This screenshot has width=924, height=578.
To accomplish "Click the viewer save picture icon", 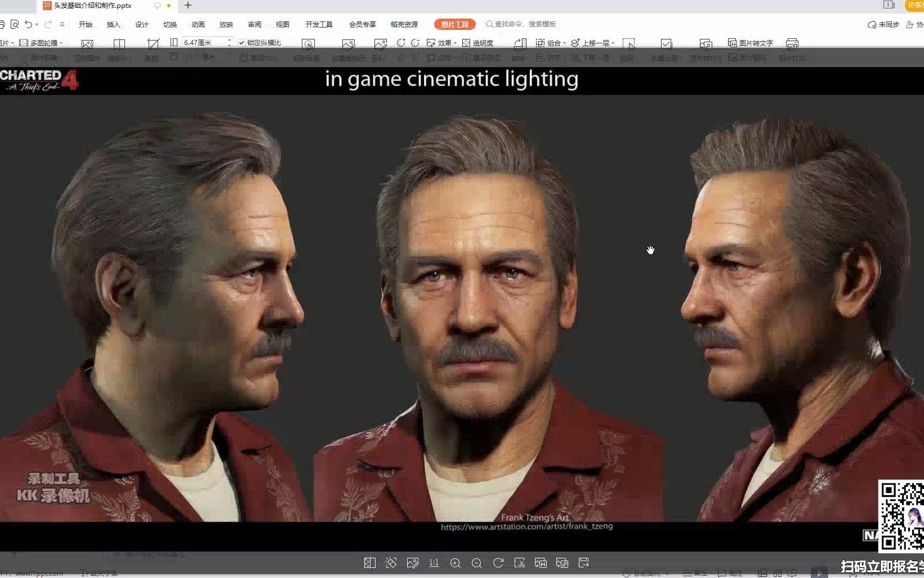I will (x=583, y=563).
